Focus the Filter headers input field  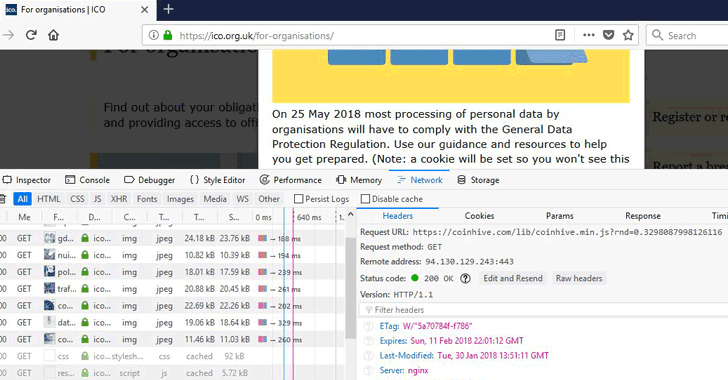543,310
